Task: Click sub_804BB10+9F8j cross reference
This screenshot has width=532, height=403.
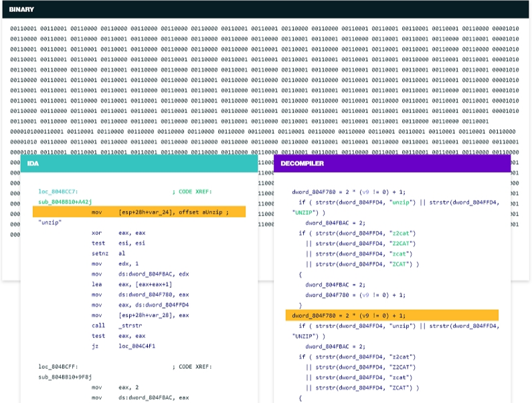Action: tap(65, 377)
